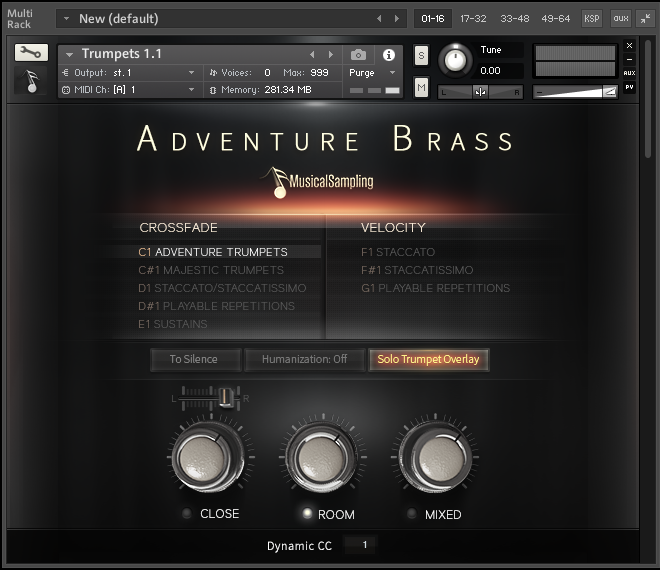Click the Max voices 999 value
Screen dimensions: 660x570
(319, 73)
